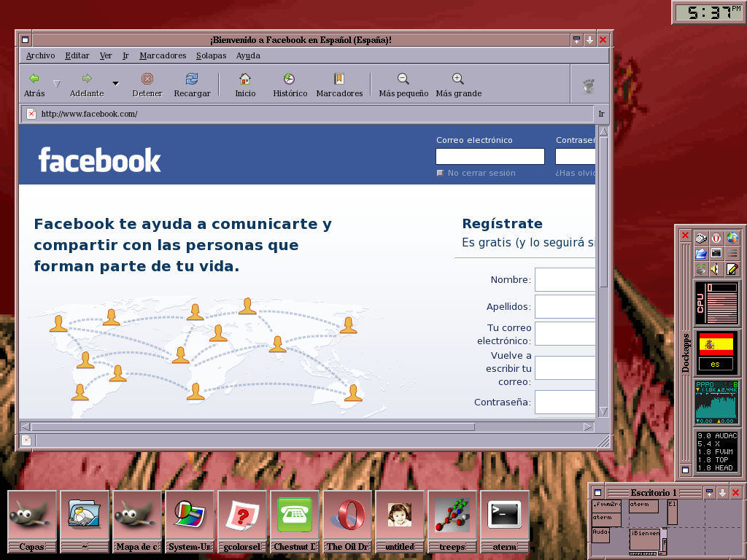
Task: Click the horizontal scrollbar right arrow
Action: [589, 427]
